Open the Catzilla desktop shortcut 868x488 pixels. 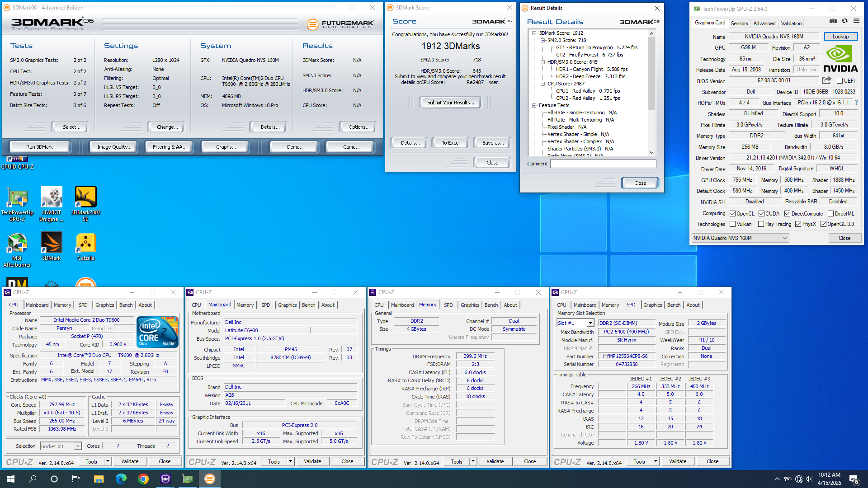tap(86, 247)
